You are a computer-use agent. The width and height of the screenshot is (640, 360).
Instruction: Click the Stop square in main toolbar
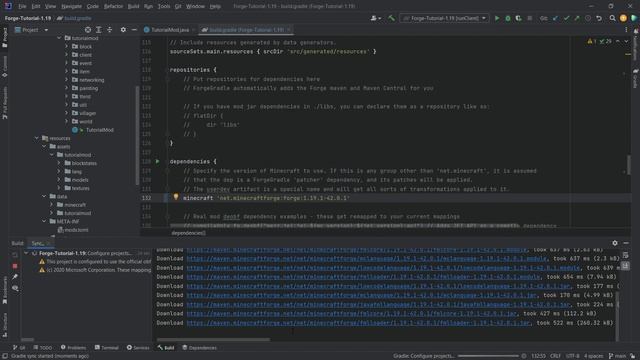pos(529,18)
